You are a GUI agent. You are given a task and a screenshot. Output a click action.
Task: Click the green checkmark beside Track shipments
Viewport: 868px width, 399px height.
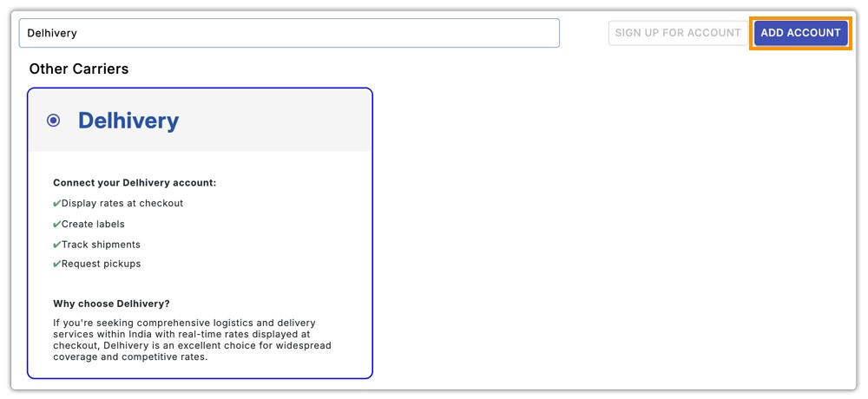(x=56, y=245)
